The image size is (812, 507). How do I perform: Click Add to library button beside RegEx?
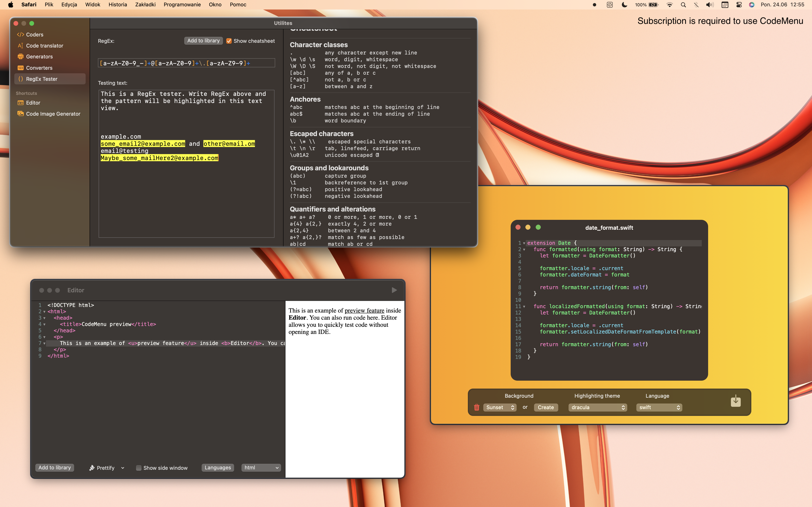(203, 41)
